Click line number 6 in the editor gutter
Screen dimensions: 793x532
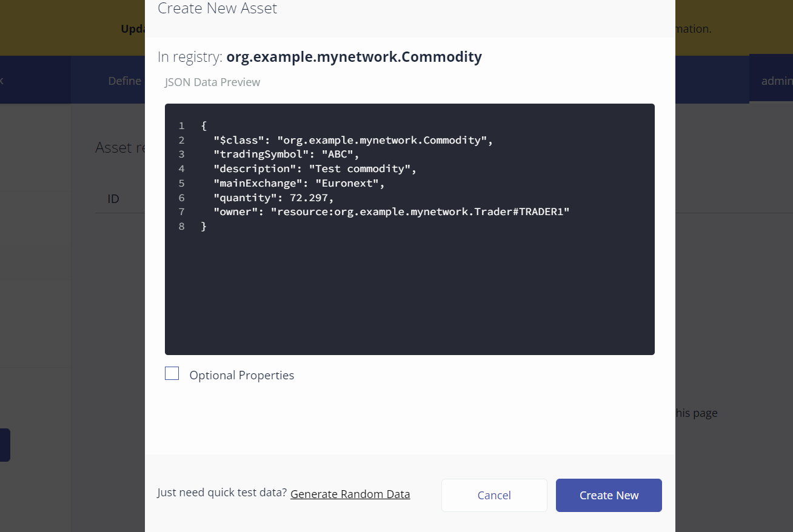tap(181, 198)
